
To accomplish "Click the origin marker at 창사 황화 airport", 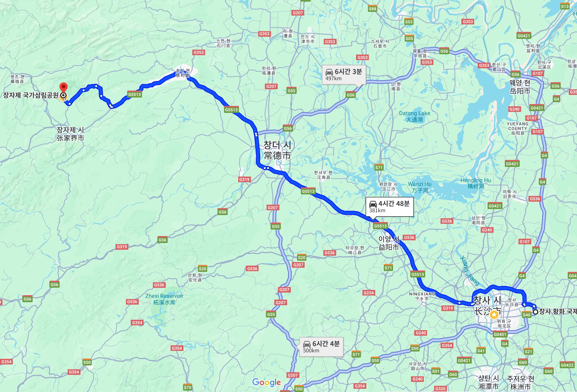I will point(536,311).
